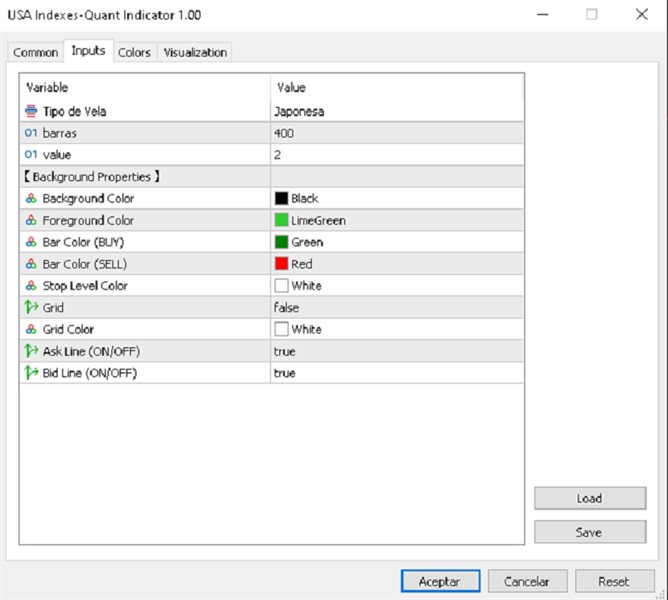Open the true value for Ask Line (ON/OFF)

(397, 351)
